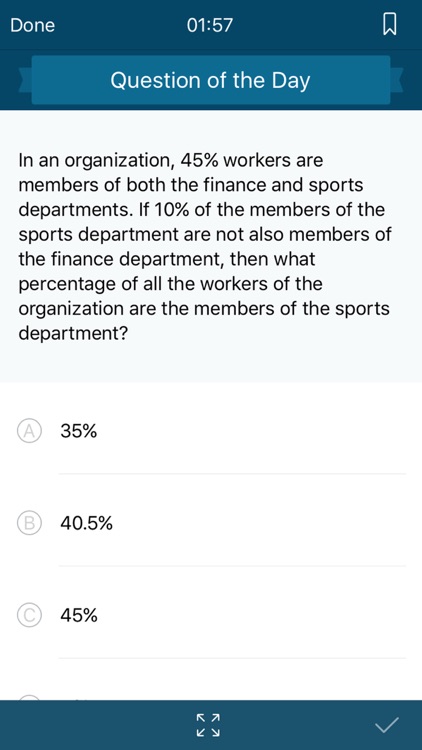Expand question to fullscreen with arrows icon

209,725
